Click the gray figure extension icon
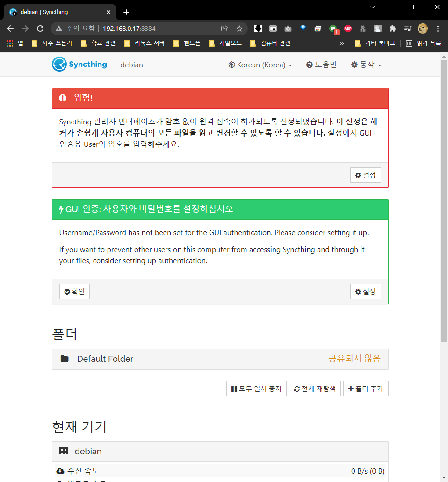The height and width of the screenshot is (482, 448). click(363, 29)
